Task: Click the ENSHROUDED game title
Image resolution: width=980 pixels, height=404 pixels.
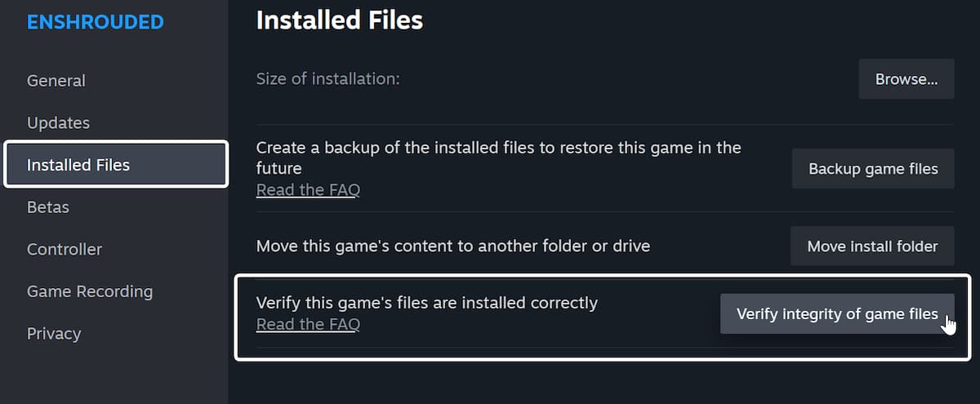Action: tap(96, 22)
